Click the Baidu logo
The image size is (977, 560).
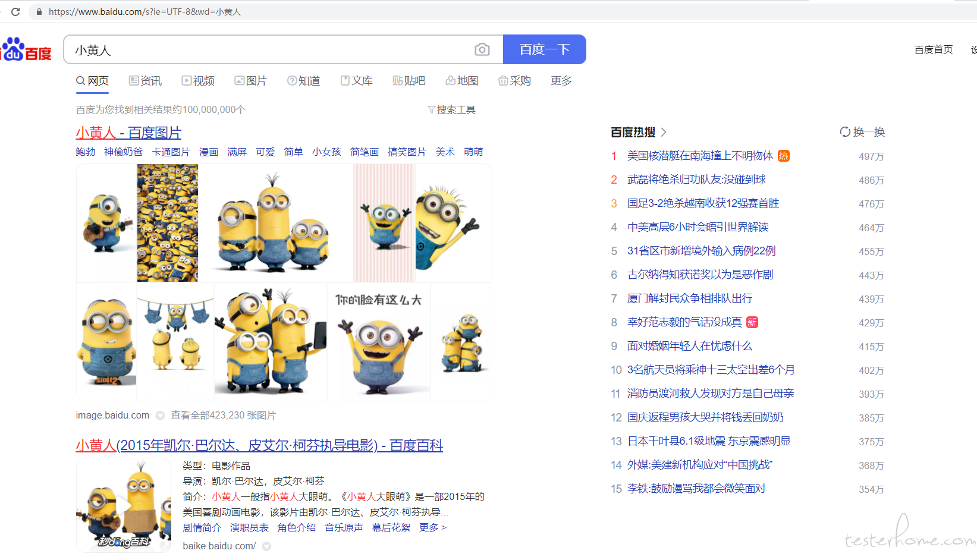tap(26, 49)
